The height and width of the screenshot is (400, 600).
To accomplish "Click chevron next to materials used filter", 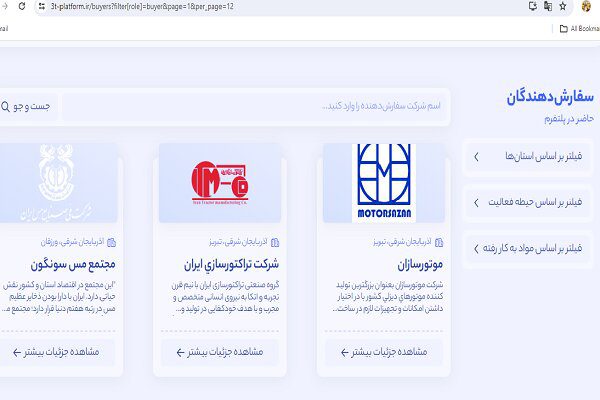I will point(476,248).
